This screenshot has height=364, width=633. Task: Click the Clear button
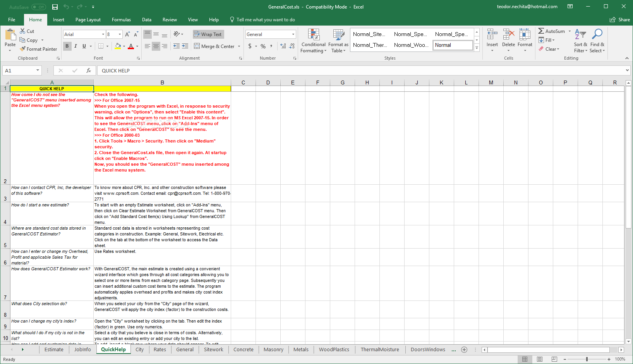click(x=549, y=49)
